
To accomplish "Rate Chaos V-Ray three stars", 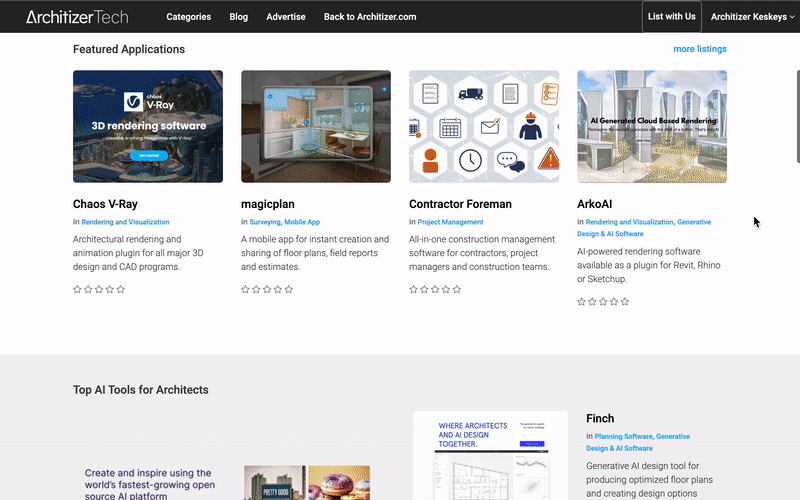I will point(99,289).
